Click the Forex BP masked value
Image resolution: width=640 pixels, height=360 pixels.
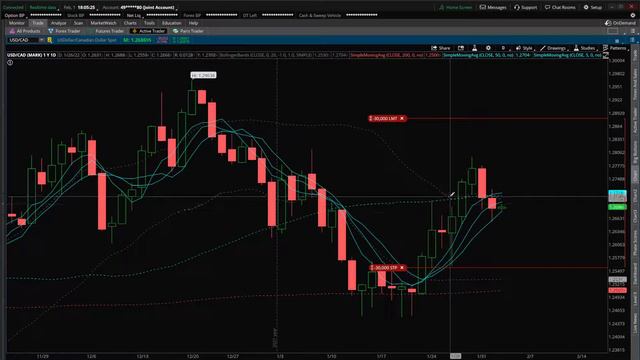[x=222, y=15]
